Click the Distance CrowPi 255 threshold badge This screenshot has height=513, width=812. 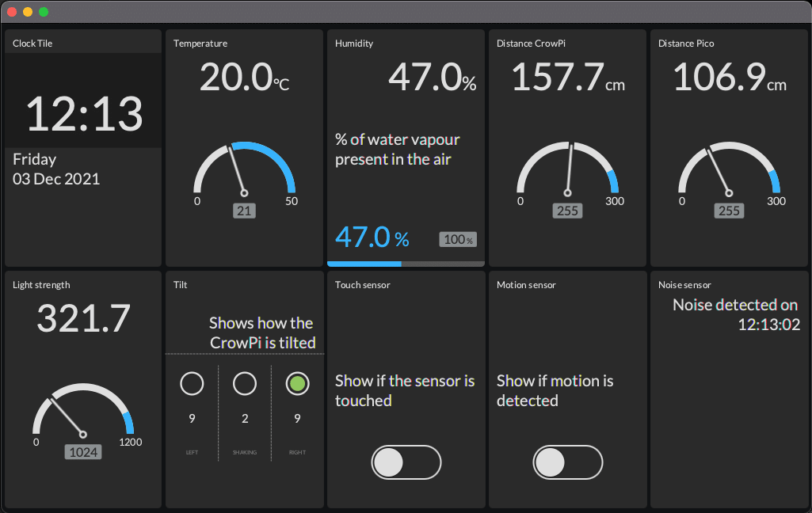(x=567, y=211)
